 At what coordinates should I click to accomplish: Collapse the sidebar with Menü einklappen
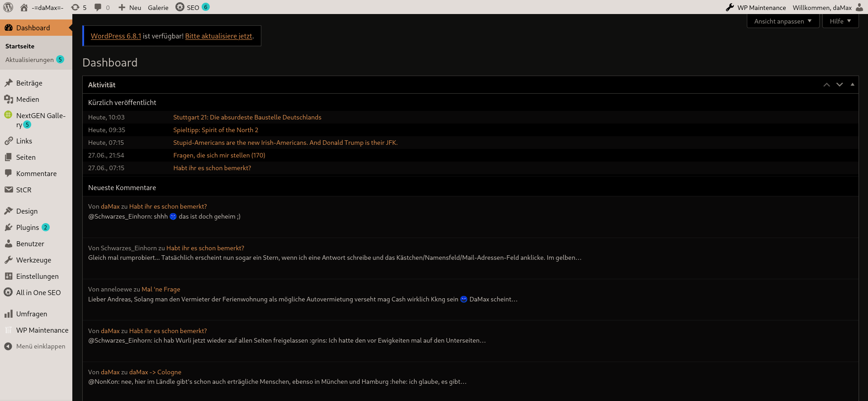(35, 346)
